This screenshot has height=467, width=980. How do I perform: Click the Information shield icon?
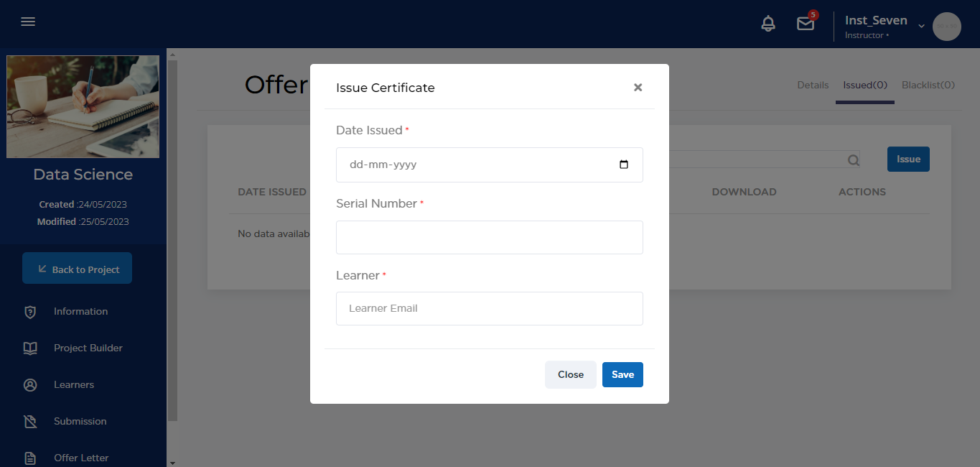point(30,312)
